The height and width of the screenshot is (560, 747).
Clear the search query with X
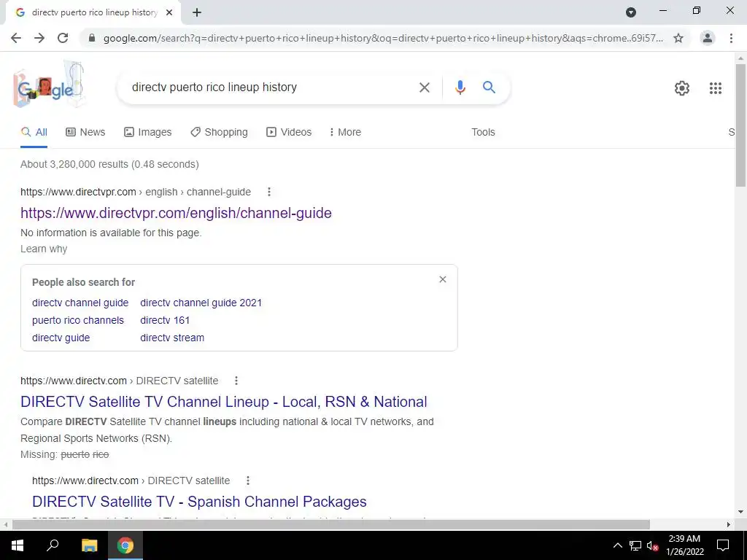[x=424, y=87]
